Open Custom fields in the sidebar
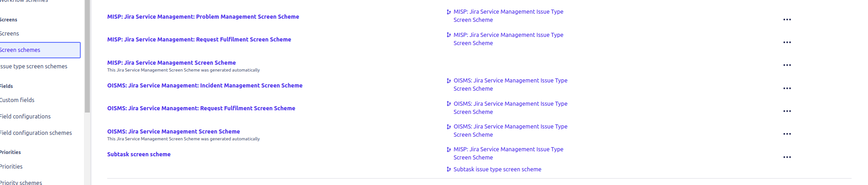 [17, 100]
